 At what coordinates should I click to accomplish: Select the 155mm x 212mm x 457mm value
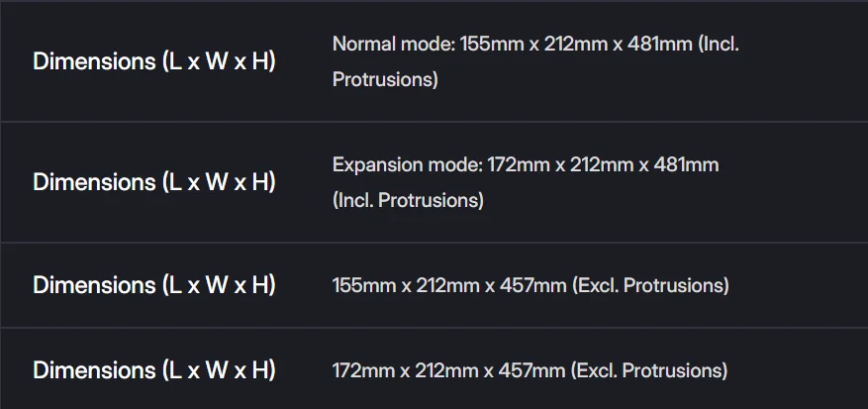tap(530, 286)
